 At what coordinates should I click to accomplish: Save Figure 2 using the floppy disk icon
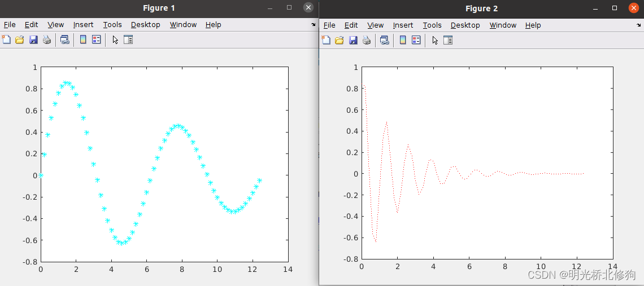click(x=353, y=40)
